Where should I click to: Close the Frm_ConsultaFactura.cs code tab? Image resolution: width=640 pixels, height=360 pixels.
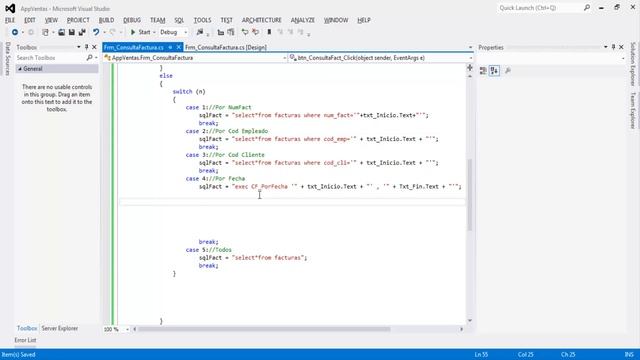click(x=178, y=47)
